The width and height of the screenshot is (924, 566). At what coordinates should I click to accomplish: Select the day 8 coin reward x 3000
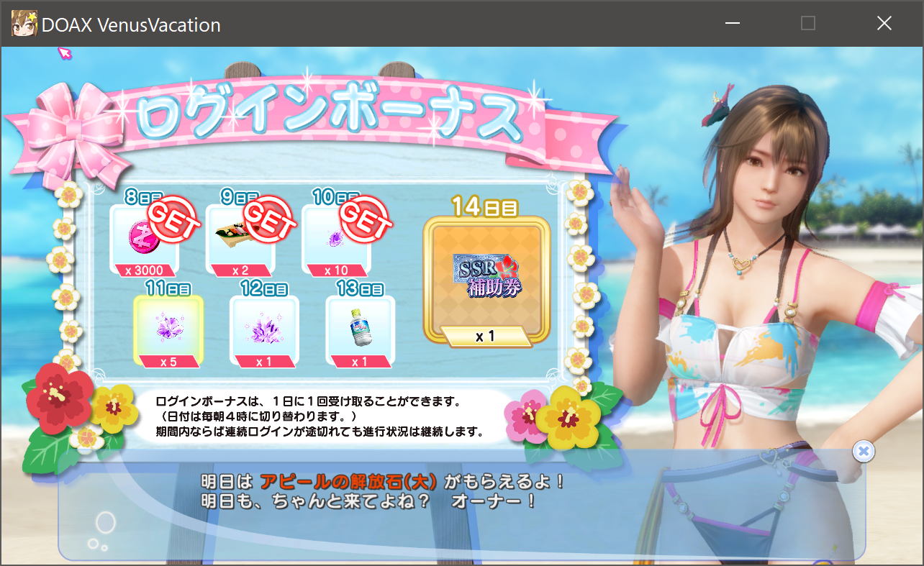click(x=145, y=239)
